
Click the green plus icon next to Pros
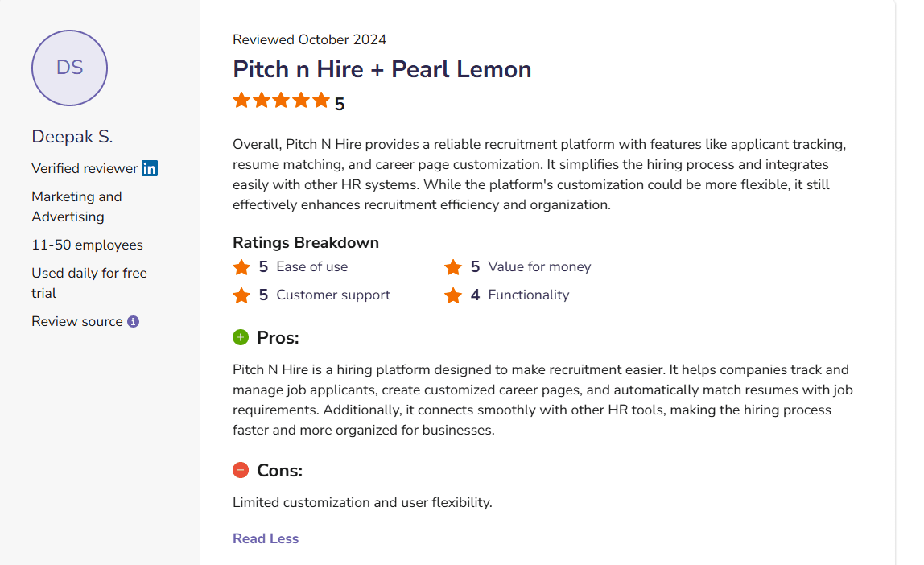pos(241,337)
